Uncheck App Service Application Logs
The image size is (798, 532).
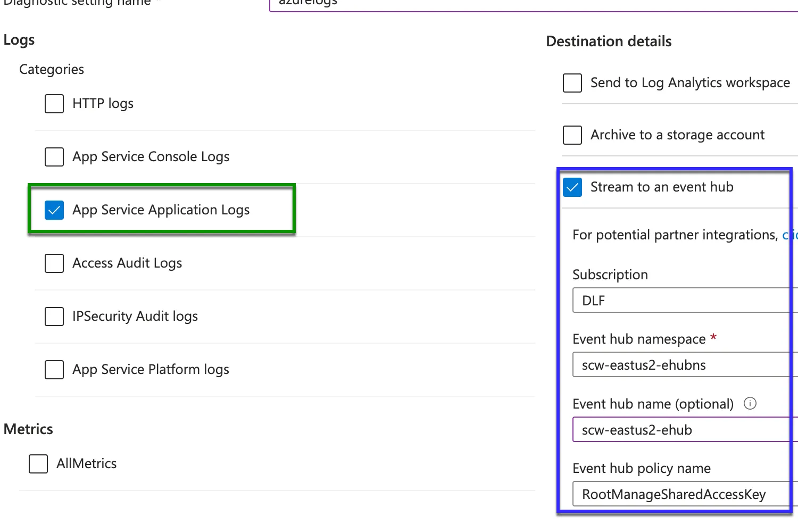[x=54, y=210]
